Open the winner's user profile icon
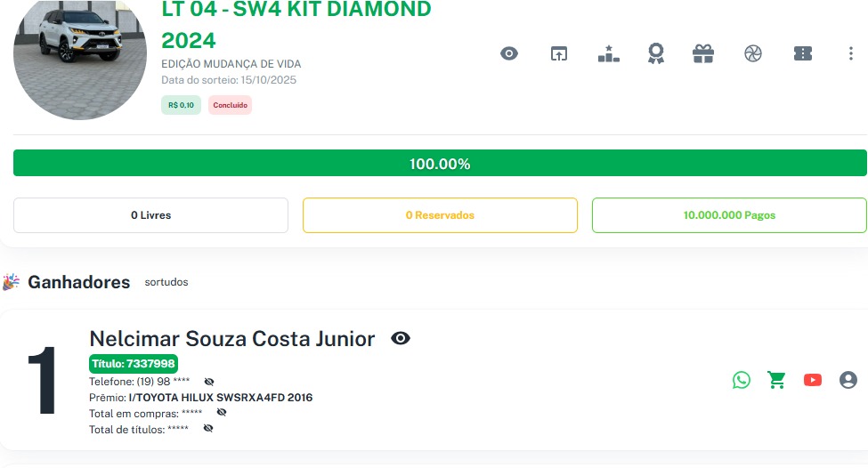The height and width of the screenshot is (468, 868). (x=848, y=380)
